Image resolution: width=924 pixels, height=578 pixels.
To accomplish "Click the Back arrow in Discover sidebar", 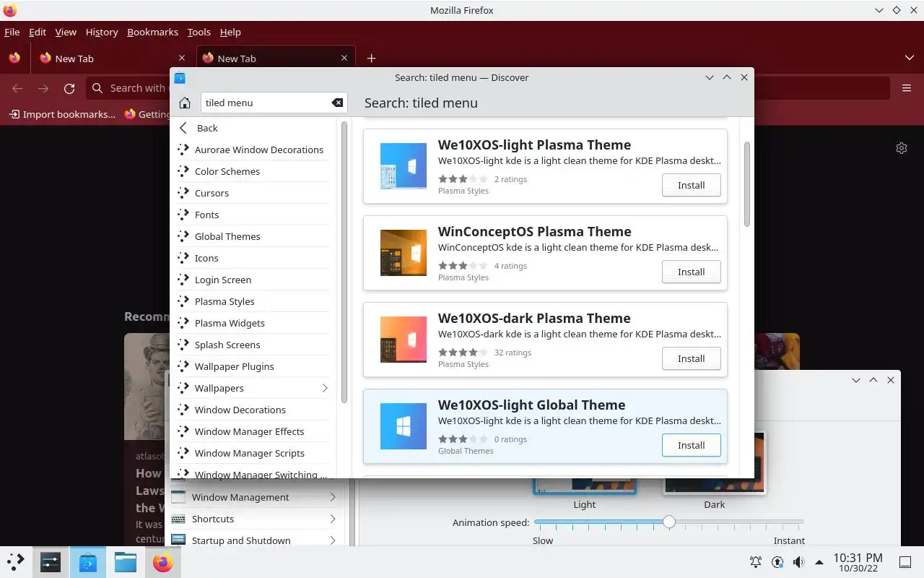I will pyautogui.click(x=183, y=128).
